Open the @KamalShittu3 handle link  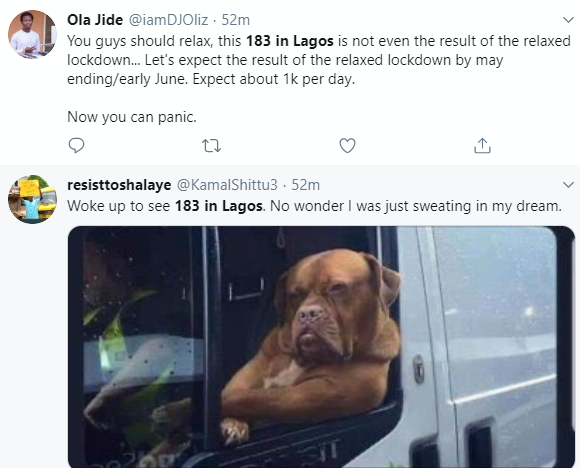[x=227, y=185]
